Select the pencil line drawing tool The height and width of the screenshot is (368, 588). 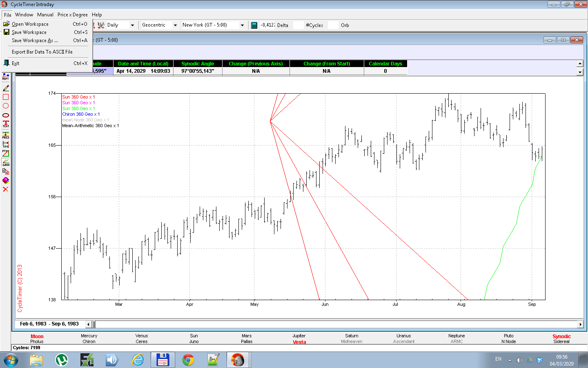[6, 88]
